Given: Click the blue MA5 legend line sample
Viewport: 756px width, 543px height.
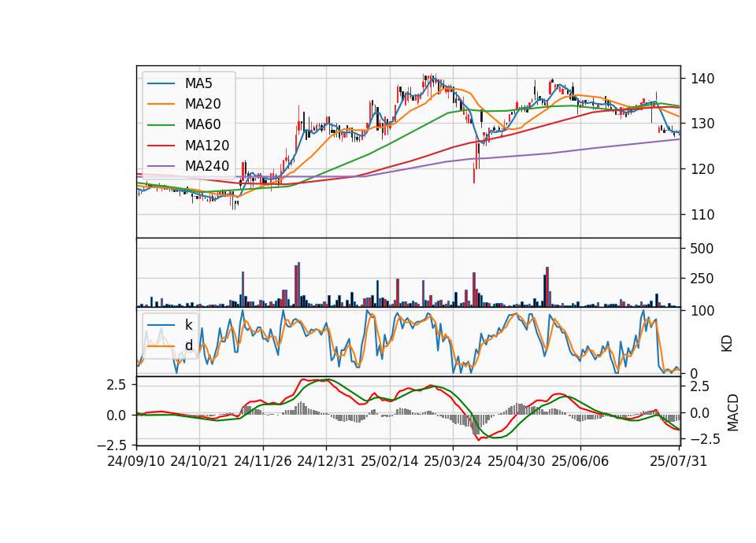Looking at the screenshot, I should coord(161,83).
